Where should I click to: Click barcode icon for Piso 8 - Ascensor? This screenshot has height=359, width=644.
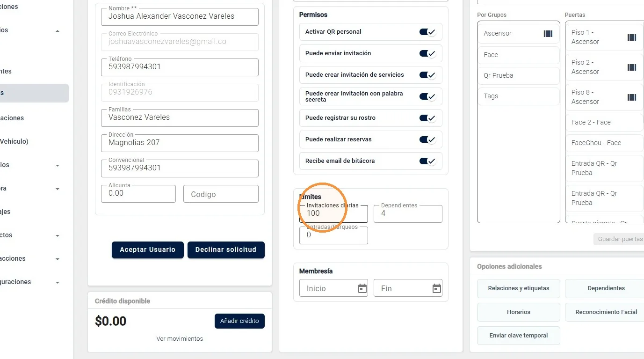click(632, 97)
